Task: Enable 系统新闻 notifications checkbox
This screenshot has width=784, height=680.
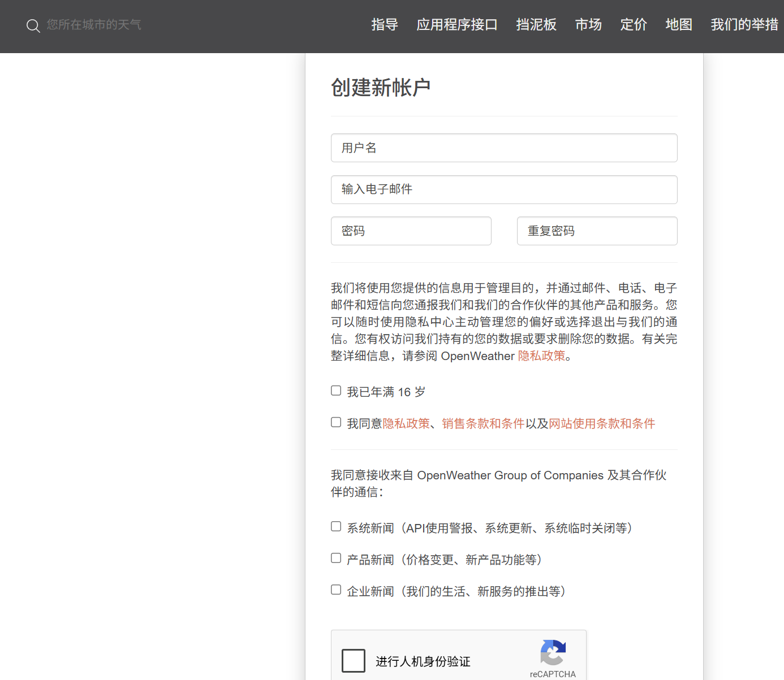Action: coord(335,526)
